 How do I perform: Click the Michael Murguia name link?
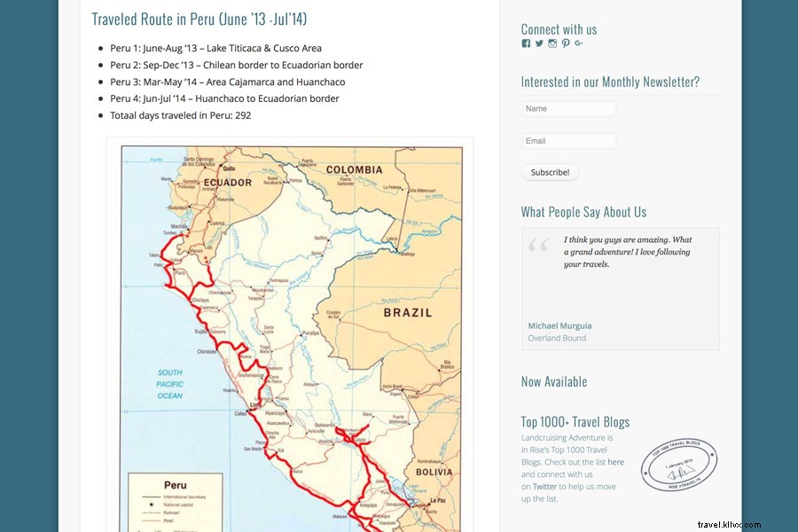coord(559,325)
